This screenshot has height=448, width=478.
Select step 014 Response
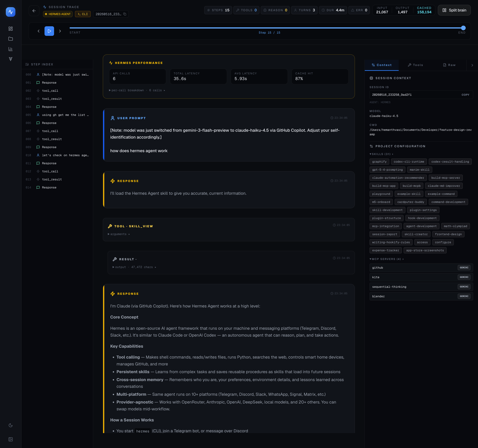coord(57,187)
